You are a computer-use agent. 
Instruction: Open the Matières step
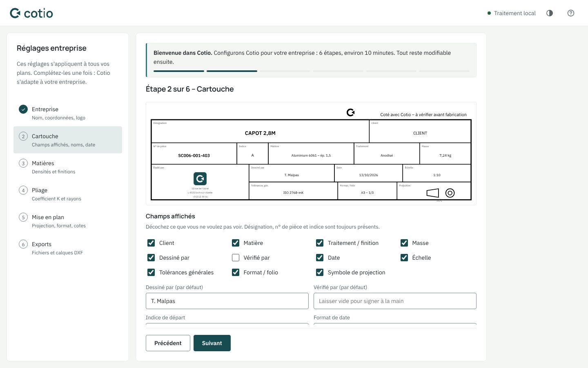(68, 167)
